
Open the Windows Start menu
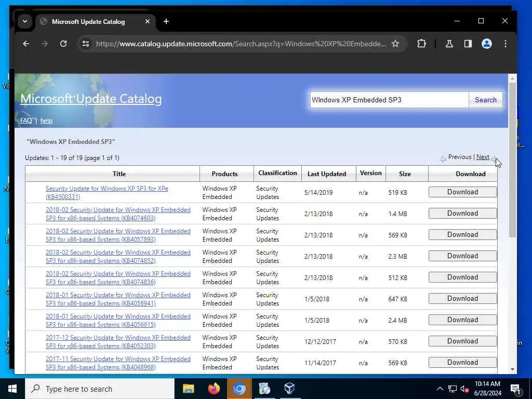(12, 389)
